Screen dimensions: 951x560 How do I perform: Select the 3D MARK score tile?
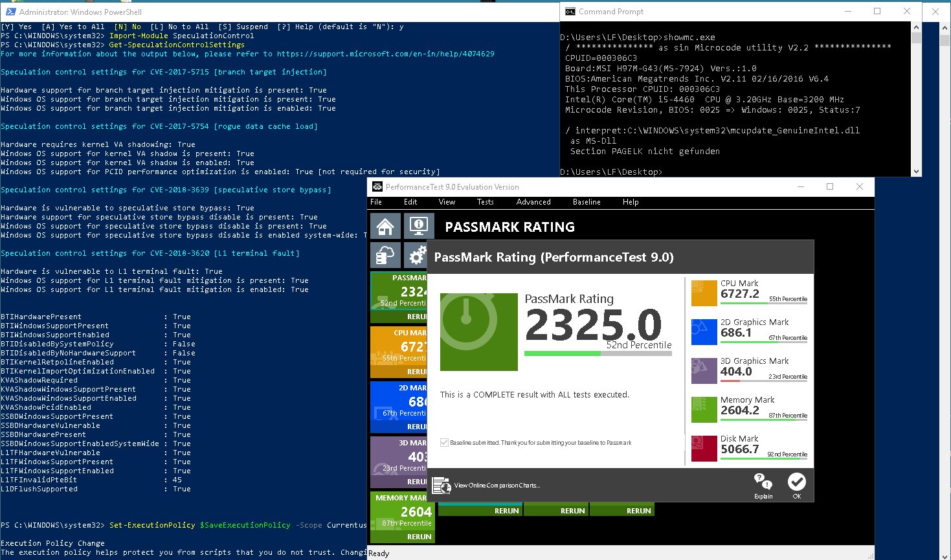[x=399, y=462]
